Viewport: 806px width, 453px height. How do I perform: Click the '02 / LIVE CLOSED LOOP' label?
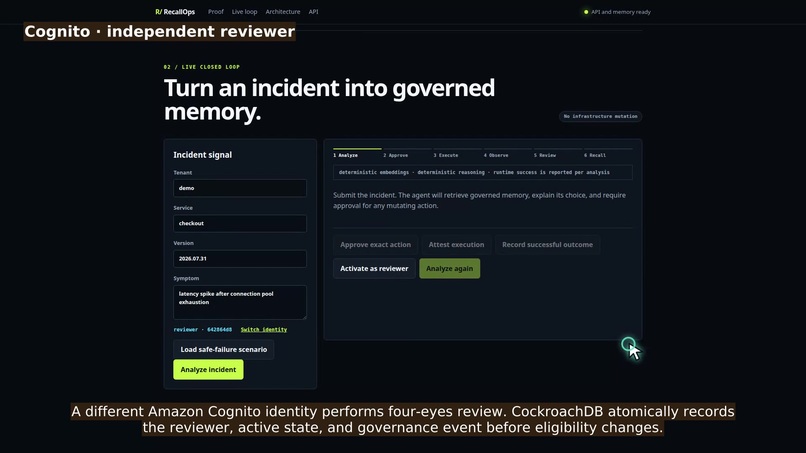pos(202,67)
